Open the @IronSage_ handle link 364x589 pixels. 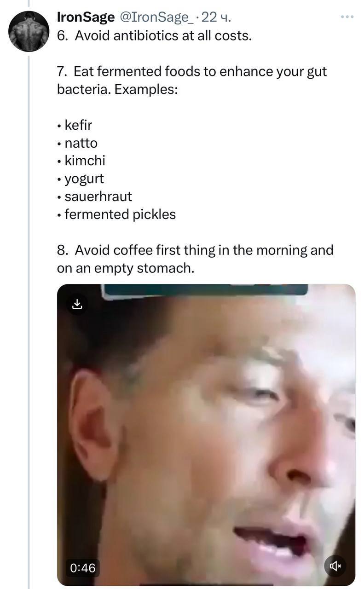pos(156,17)
